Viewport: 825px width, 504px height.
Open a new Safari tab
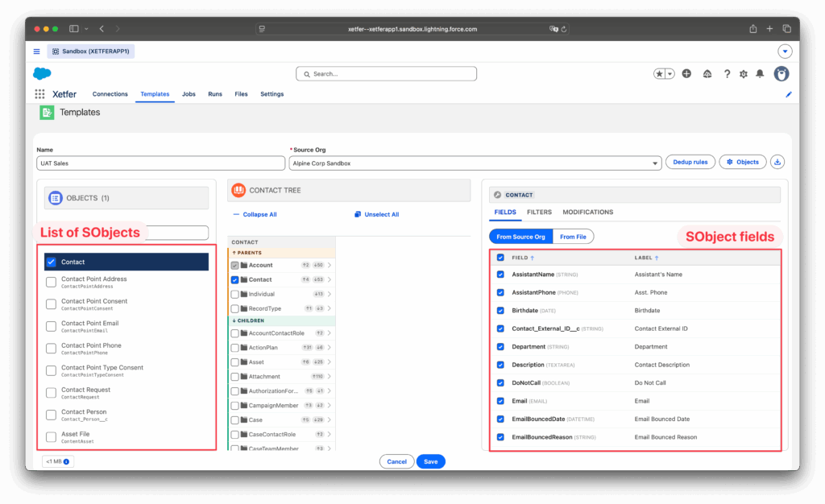(x=769, y=29)
